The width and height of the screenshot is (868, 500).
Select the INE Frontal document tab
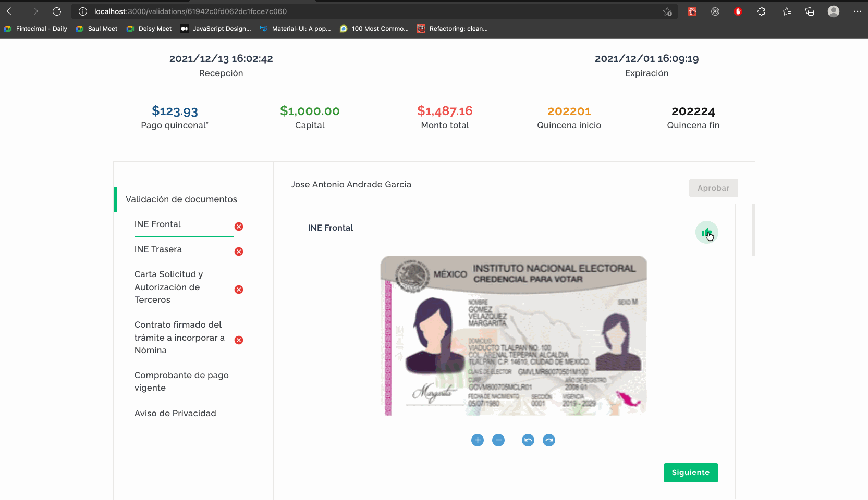point(157,224)
